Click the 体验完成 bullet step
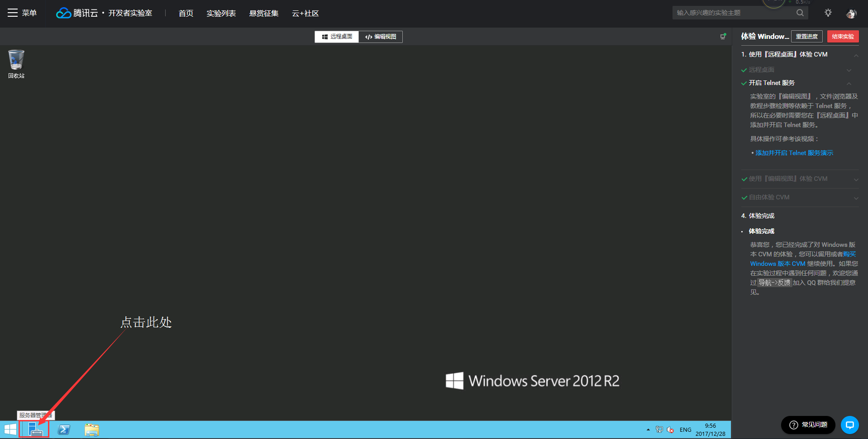The width and height of the screenshot is (868, 439). (x=762, y=231)
